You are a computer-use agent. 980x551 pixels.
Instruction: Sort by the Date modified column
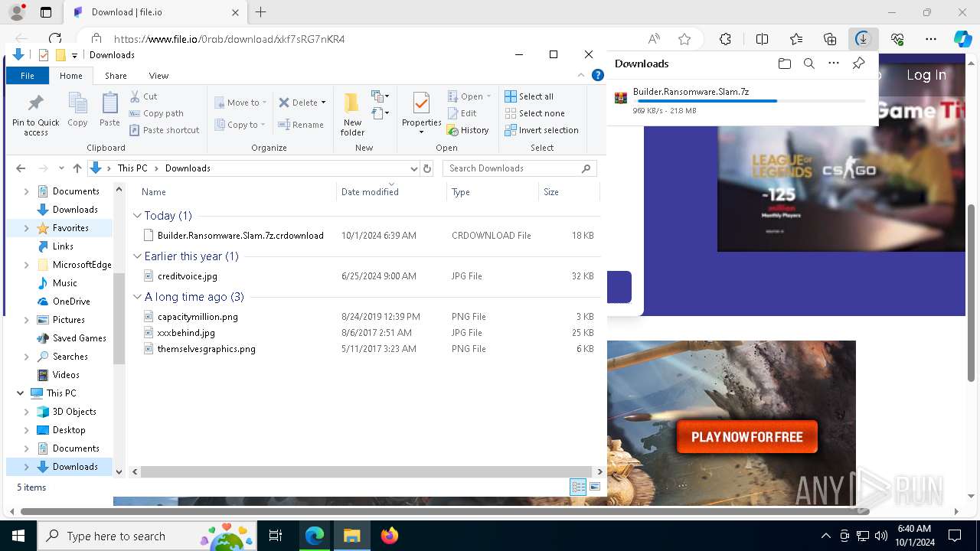(x=390, y=192)
